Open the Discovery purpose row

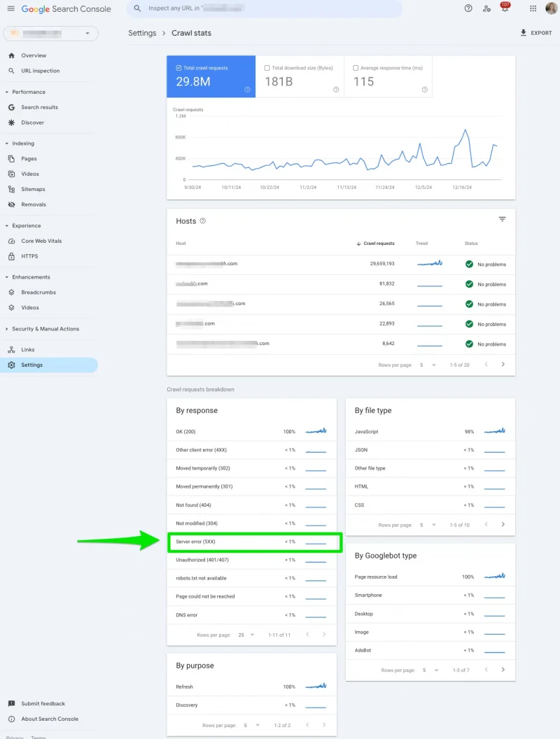pyautogui.click(x=252, y=705)
